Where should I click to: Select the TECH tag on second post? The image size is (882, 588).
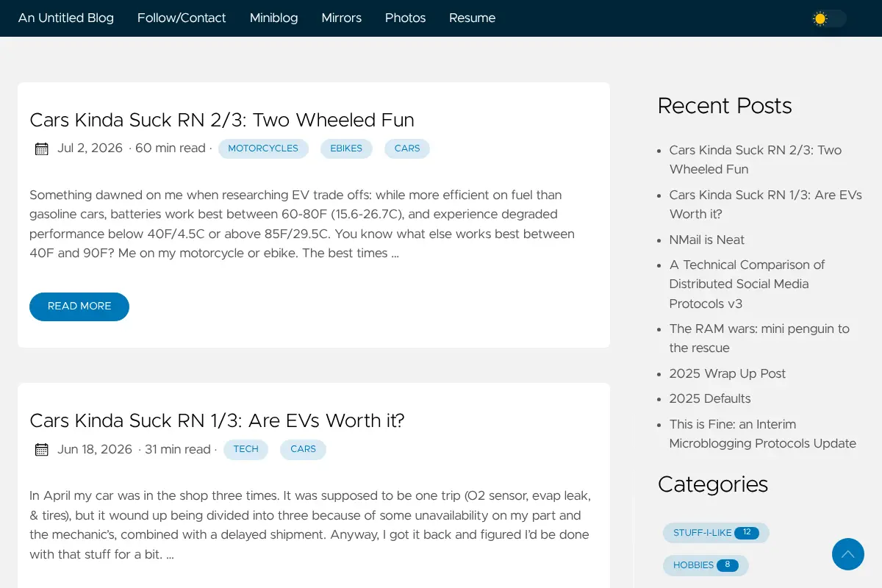tap(245, 449)
